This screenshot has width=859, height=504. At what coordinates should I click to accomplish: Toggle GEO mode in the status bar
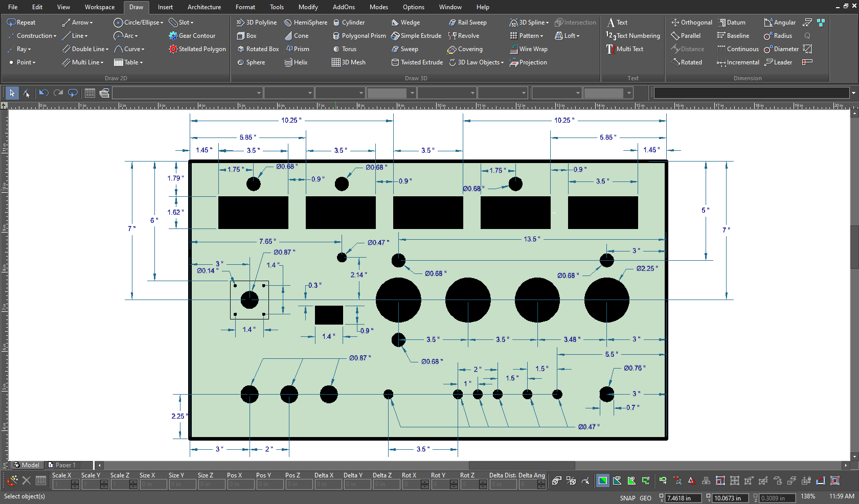click(x=646, y=497)
